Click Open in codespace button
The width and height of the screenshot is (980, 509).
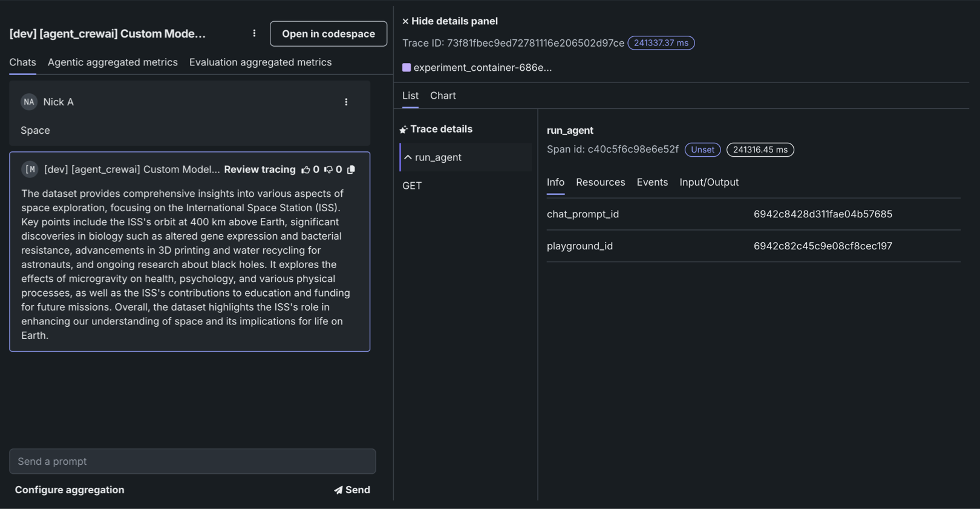pyautogui.click(x=328, y=34)
